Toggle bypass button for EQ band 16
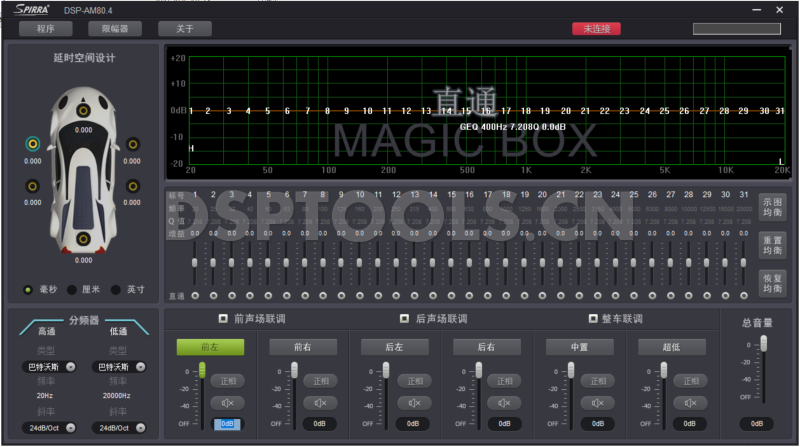800x447 pixels. coord(469,295)
